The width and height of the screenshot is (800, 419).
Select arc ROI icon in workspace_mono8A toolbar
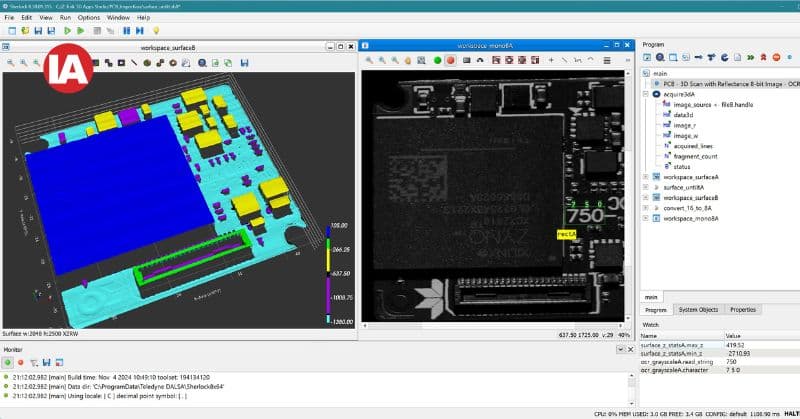coord(480,60)
